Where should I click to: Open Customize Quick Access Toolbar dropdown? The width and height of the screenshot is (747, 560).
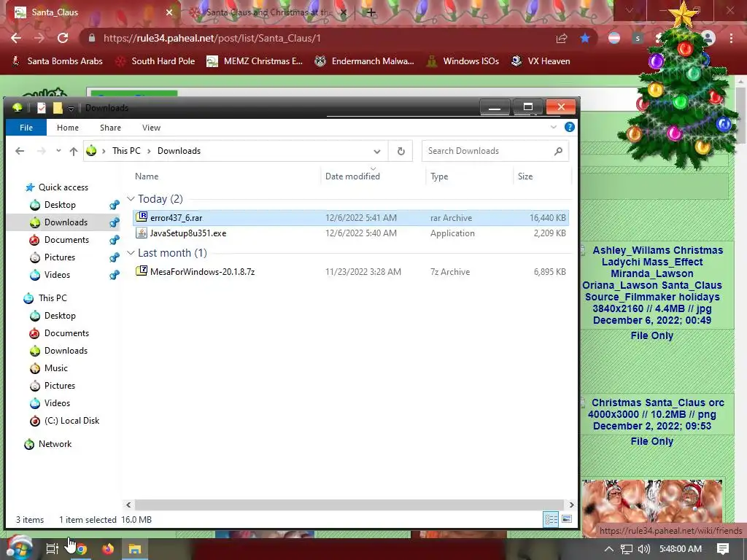(71, 109)
